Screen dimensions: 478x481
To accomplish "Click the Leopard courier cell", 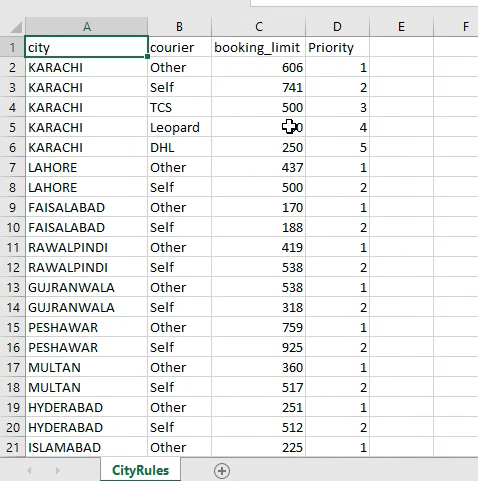I will pos(179,127).
